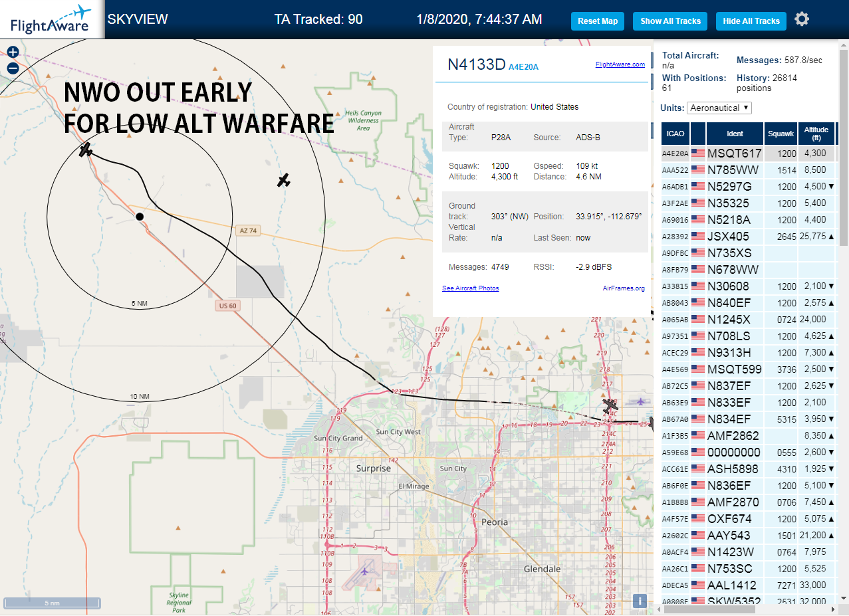Screen dimensions: 849x616
Task: Select the N9313H aircraft row
Action: pos(749,353)
